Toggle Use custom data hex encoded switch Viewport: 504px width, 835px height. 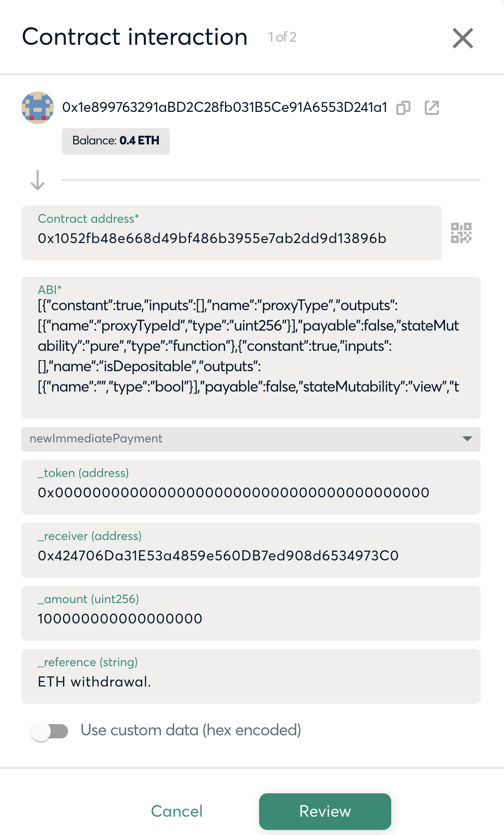tap(50, 731)
